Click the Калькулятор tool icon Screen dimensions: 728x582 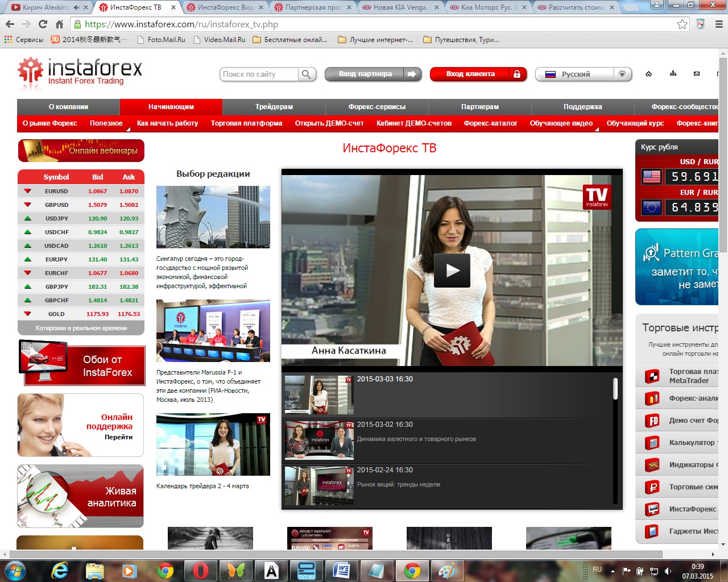coord(652,443)
